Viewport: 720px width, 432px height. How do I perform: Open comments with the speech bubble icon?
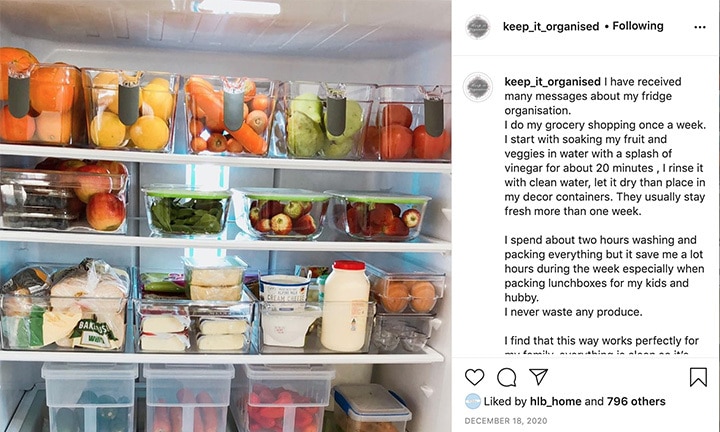click(506, 377)
